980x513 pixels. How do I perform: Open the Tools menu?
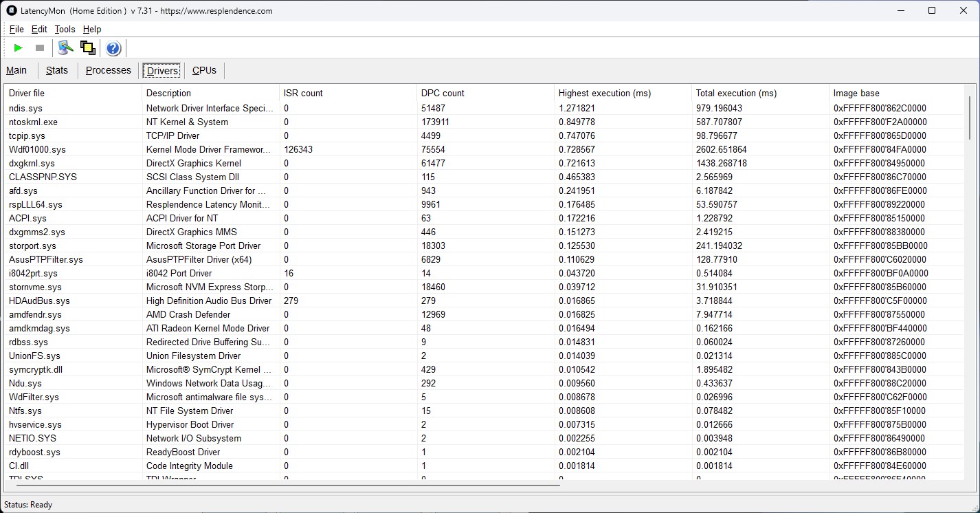click(x=65, y=29)
